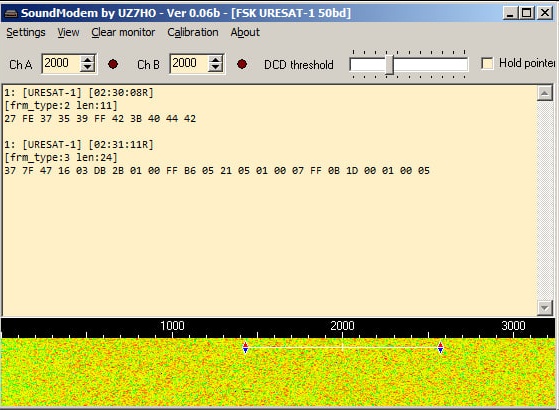Click the Ch A frequency input field
Screen dimensions: 559x410
point(61,63)
